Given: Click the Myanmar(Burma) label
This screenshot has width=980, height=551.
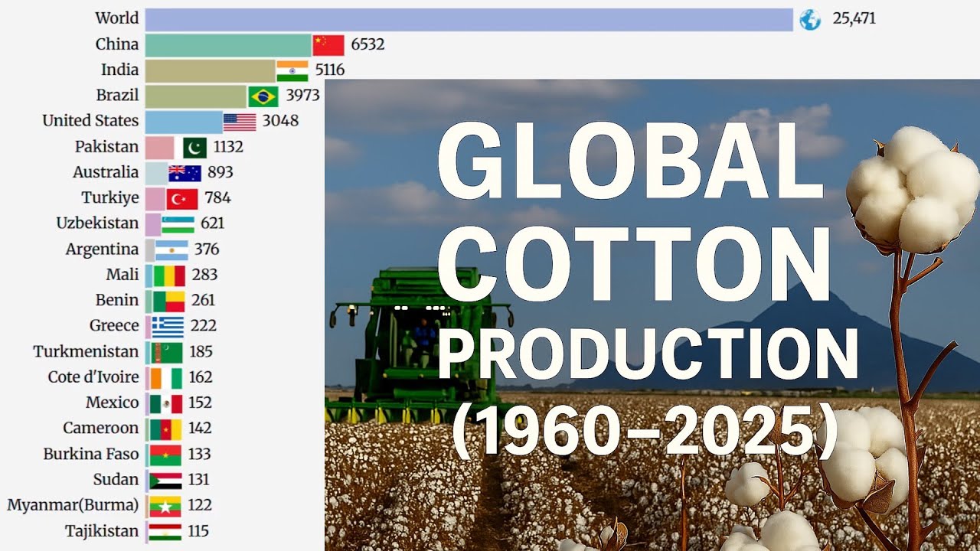Looking at the screenshot, I should [73, 505].
